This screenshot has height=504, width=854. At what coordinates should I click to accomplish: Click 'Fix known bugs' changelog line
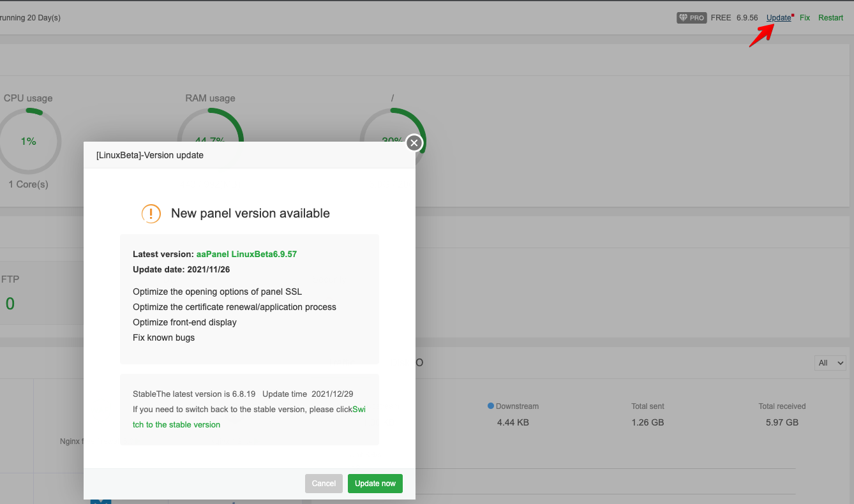[x=164, y=337]
